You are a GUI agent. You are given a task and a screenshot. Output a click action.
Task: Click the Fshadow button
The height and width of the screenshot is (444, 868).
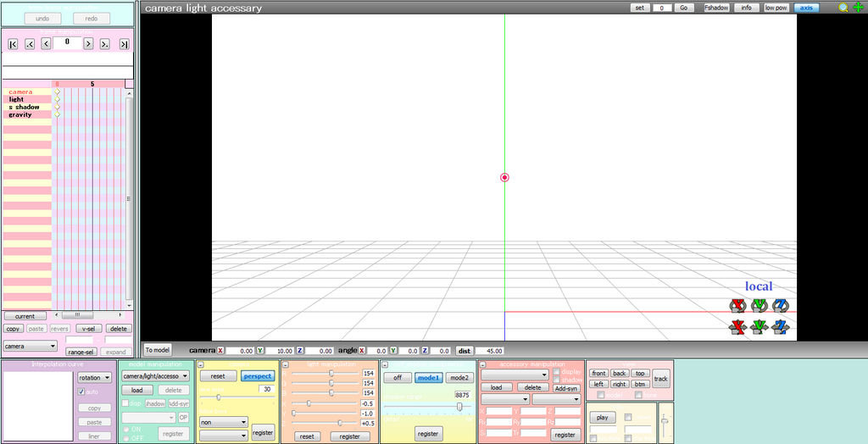717,8
